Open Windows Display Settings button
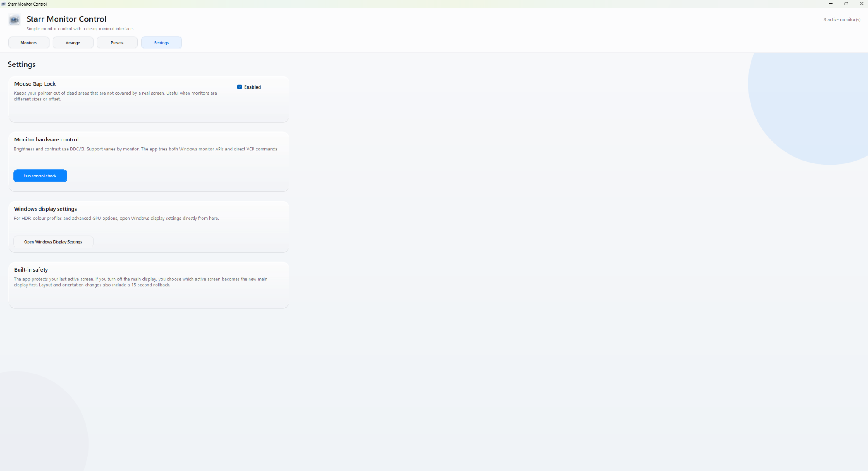This screenshot has height=471, width=868. (53, 242)
